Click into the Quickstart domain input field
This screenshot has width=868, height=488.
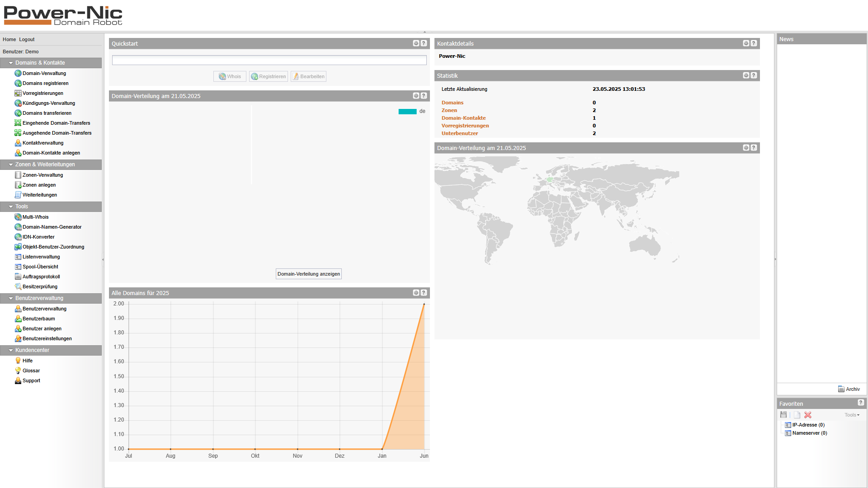(x=269, y=60)
